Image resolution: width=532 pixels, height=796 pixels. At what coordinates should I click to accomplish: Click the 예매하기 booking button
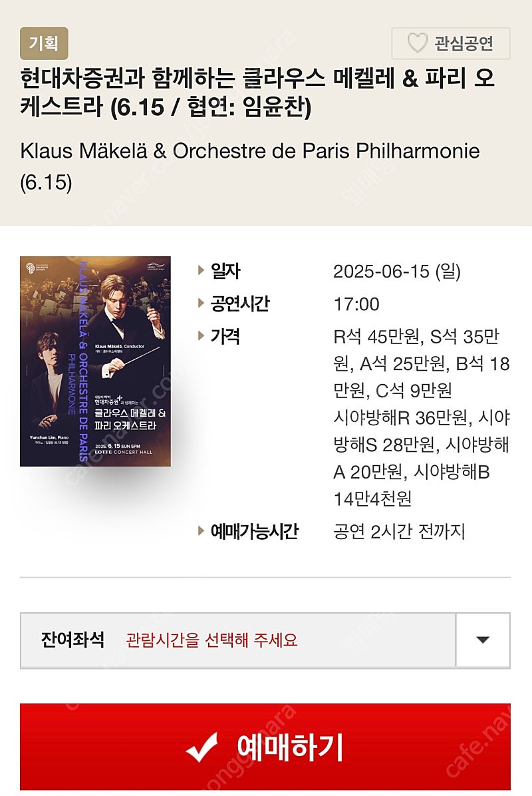click(265, 747)
